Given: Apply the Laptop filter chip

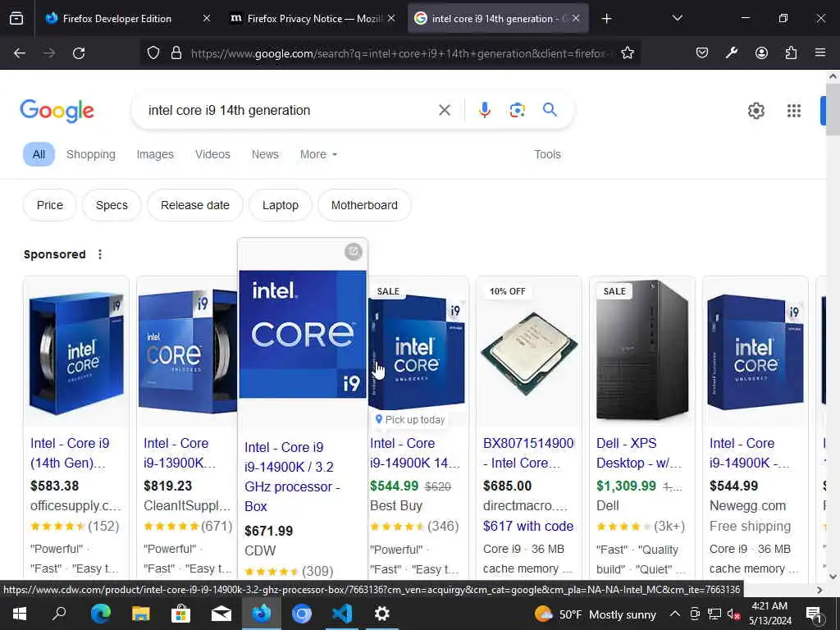Looking at the screenshot, I should point(281,205).
